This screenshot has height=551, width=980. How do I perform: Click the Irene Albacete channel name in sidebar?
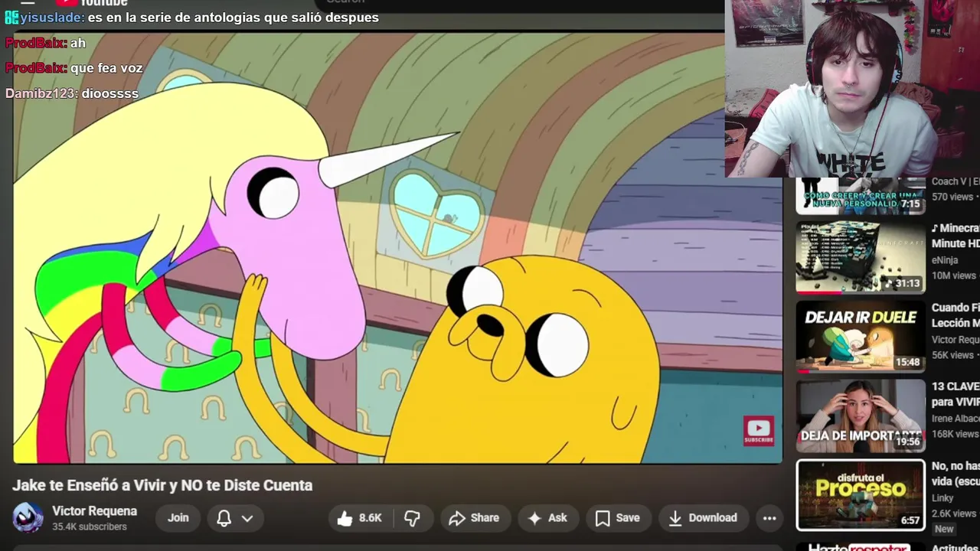(955, 419)
